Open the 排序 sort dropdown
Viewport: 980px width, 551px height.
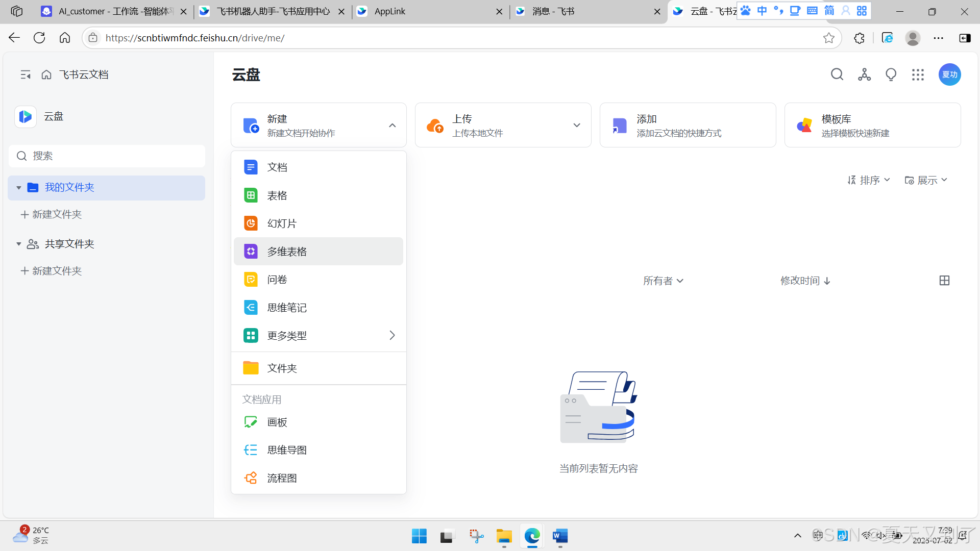[869, 180]
